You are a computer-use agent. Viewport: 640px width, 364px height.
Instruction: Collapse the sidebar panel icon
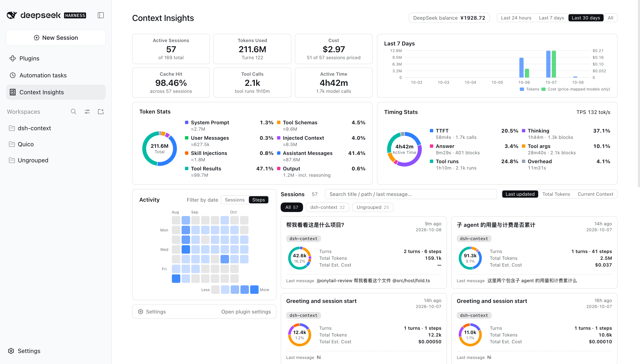(101, 15)
